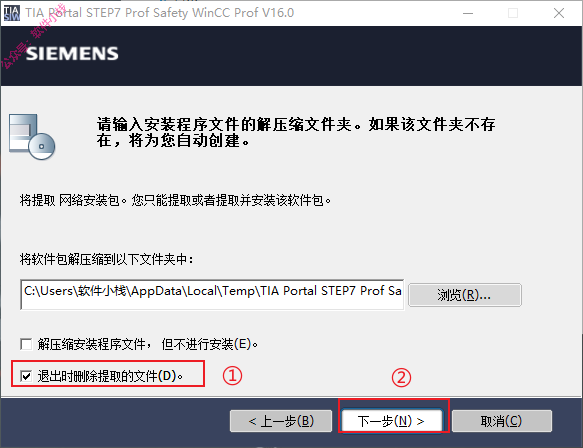
Task: Go back with the previous step (B) button
Action: point(281,421)
